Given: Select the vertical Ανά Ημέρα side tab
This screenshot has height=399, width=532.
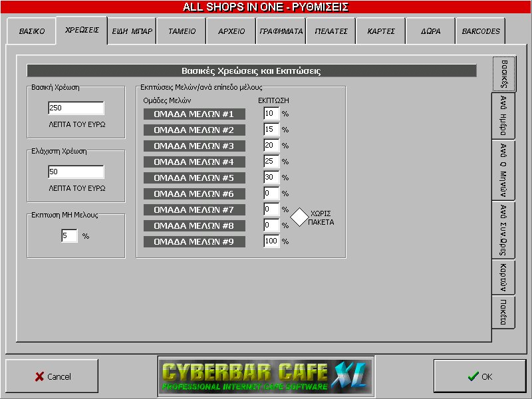Looking at the screenshot, I should [504, 116].
